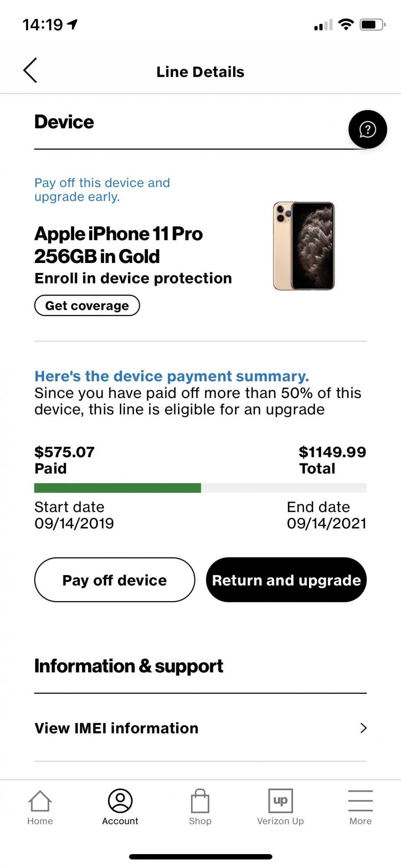Tap the Home house icon
This screenshot has width=401, height=868.
[x=40, y=801]
